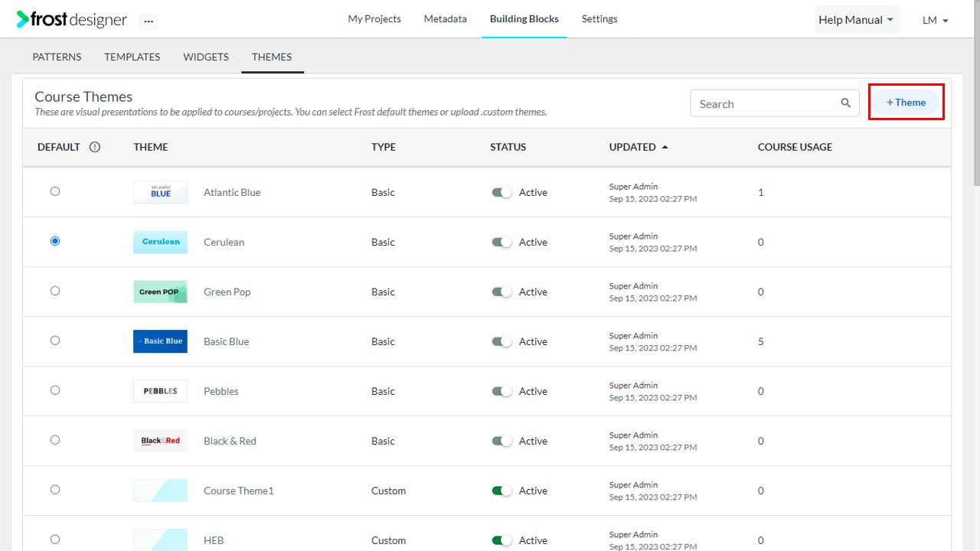The image size is (980, 551).
Task: Click the Black & Red theme name
Action: coord(230,441)
